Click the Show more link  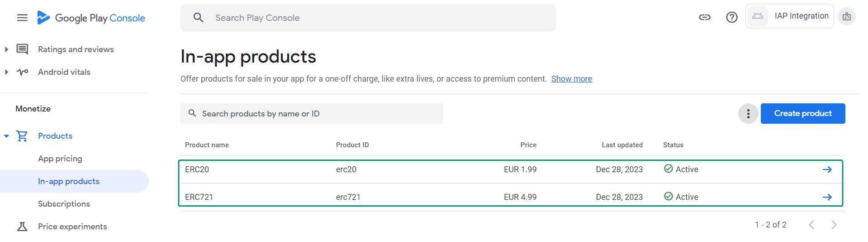(571, 79)
